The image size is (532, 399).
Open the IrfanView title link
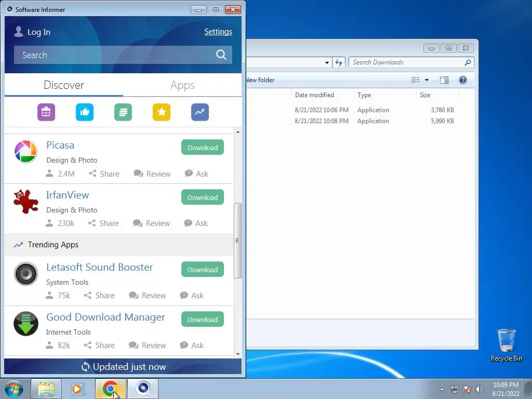(x=68, y=195)
